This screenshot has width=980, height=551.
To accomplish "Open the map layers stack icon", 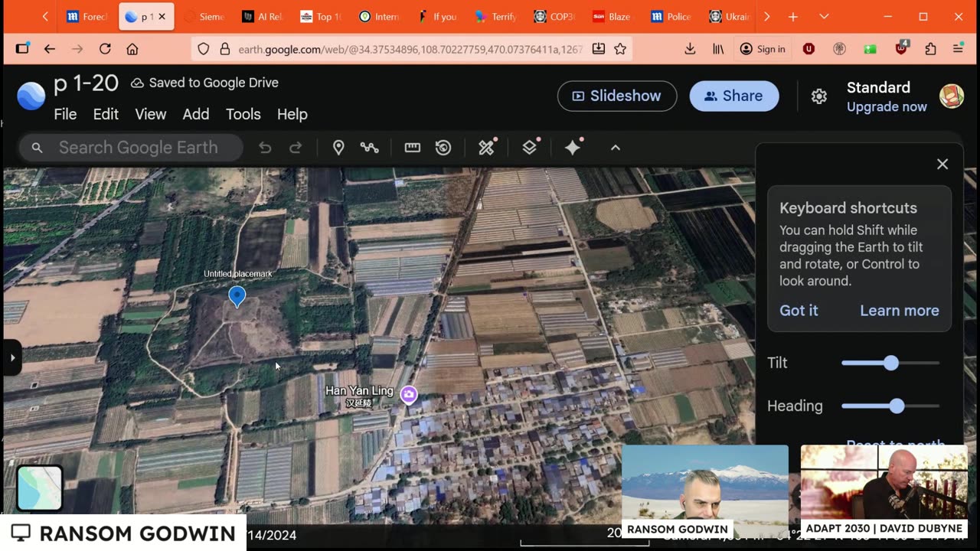I will [x=530, y=147].
